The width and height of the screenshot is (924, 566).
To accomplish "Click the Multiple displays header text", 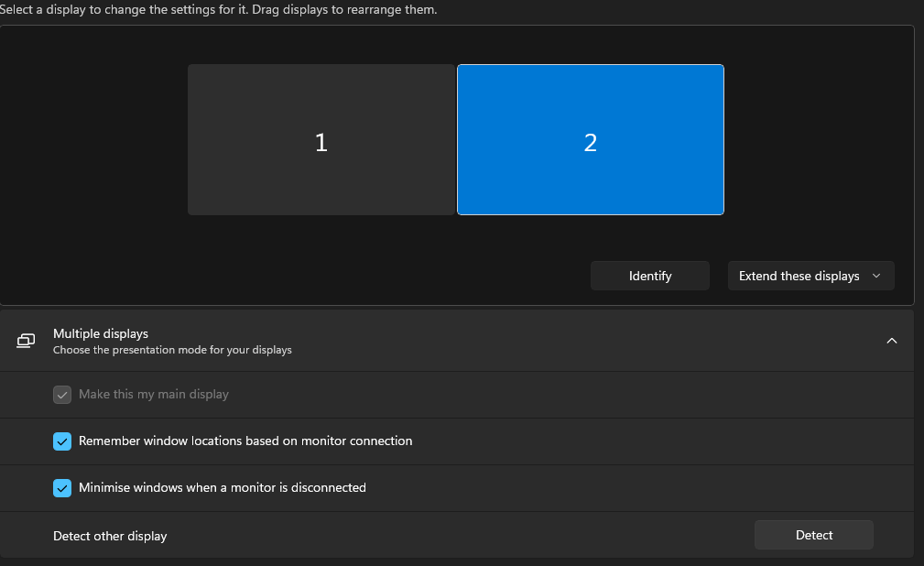I will (101, 333).
